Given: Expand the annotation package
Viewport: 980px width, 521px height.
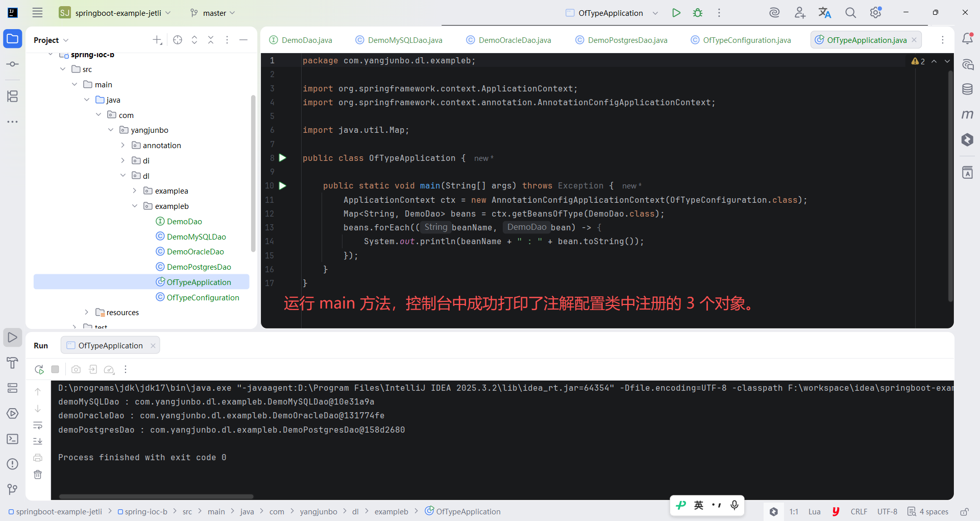Looking at the screenshot, I should tap(122, 145).
